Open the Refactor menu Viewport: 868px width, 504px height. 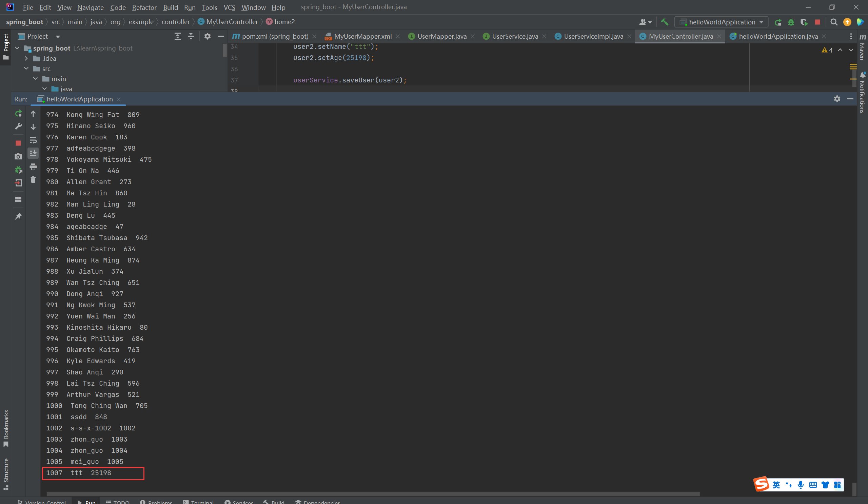144,7
